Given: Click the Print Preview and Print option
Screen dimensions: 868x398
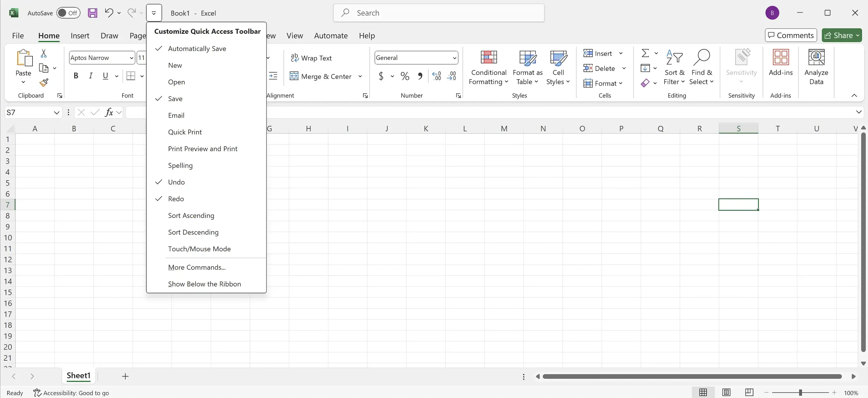Looking at the screenshot, I should (203, 148).
